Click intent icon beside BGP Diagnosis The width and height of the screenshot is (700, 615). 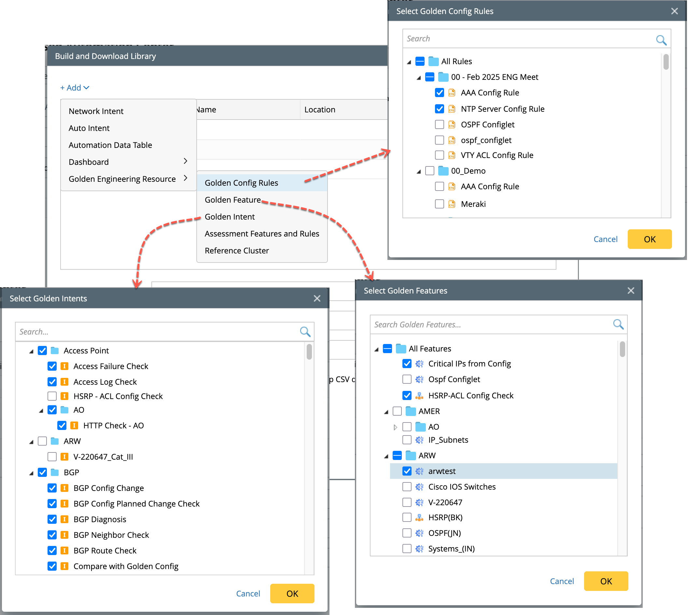pyautogui.click(x=64, y=519)
